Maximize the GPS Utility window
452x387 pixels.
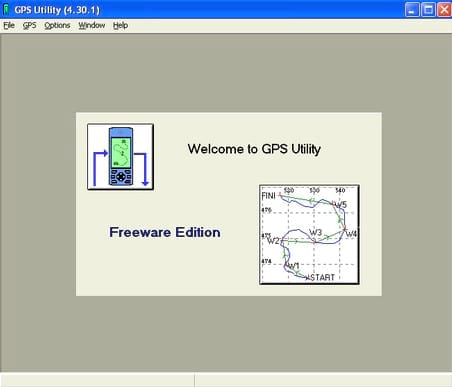pyautogui.click(x=428, y=9)
